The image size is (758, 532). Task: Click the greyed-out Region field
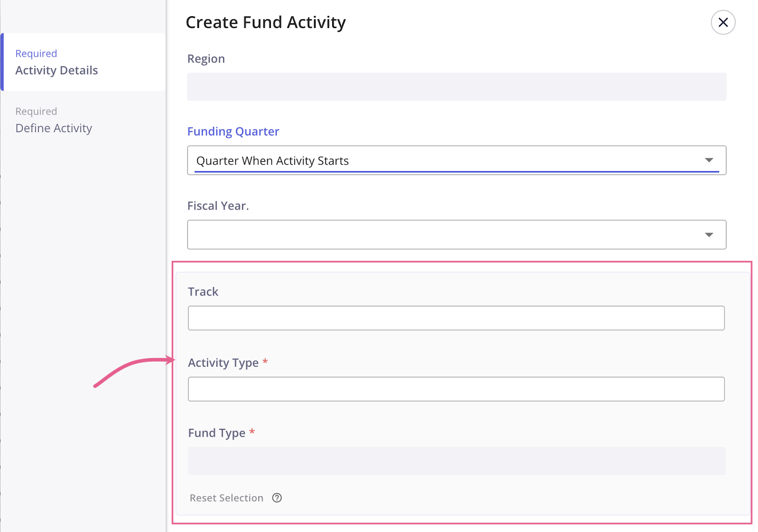click(x=456, y=87)
